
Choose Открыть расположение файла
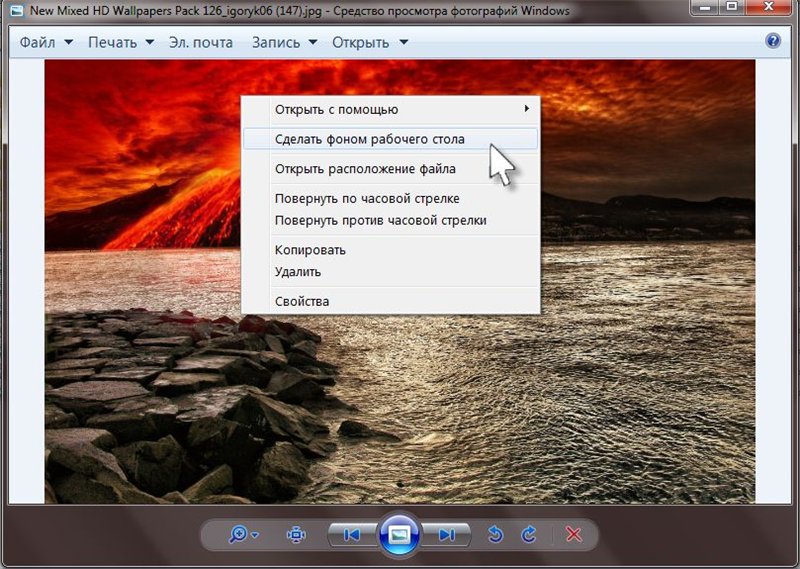390,168
